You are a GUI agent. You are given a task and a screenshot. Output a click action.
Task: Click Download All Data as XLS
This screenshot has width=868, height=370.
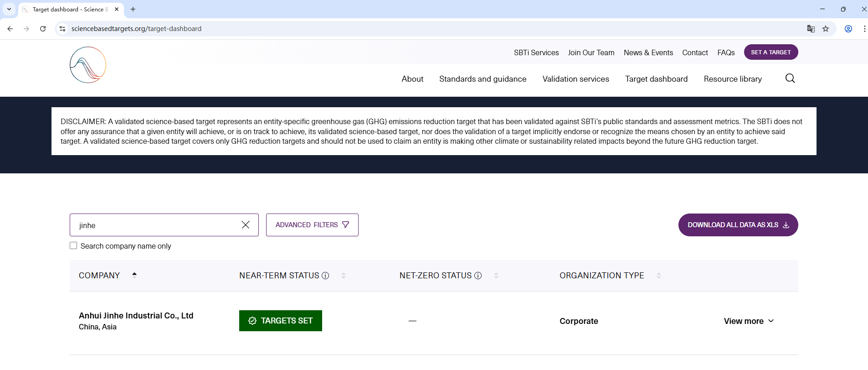coord(738,225)
